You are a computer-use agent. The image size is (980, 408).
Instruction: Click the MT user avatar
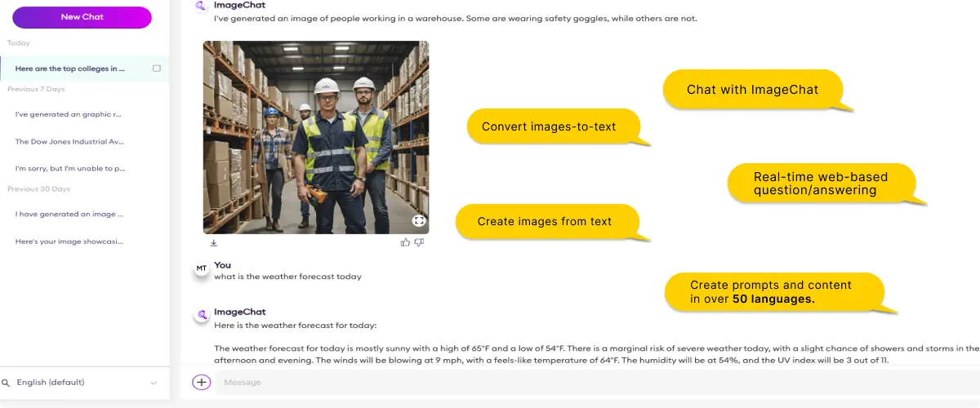pyautogui.click(x=201, y=268)
